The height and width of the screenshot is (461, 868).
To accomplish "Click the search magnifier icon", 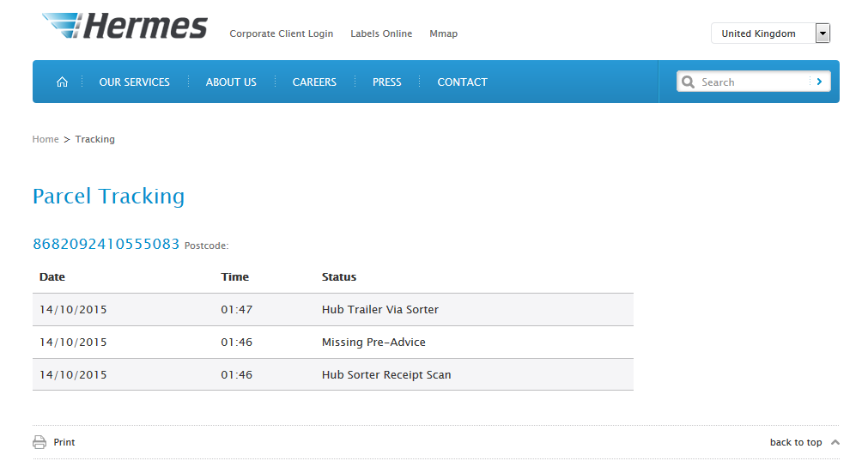I will (x=688, y=82).
